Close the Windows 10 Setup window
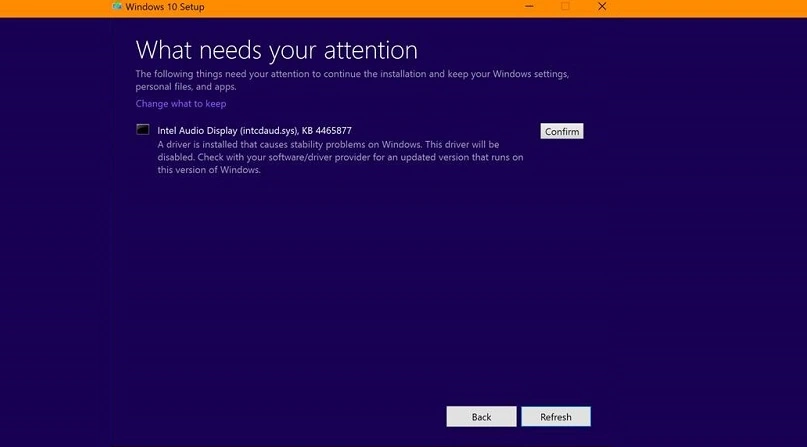Viewport: 807px width, 447px height. pos(602,7)
